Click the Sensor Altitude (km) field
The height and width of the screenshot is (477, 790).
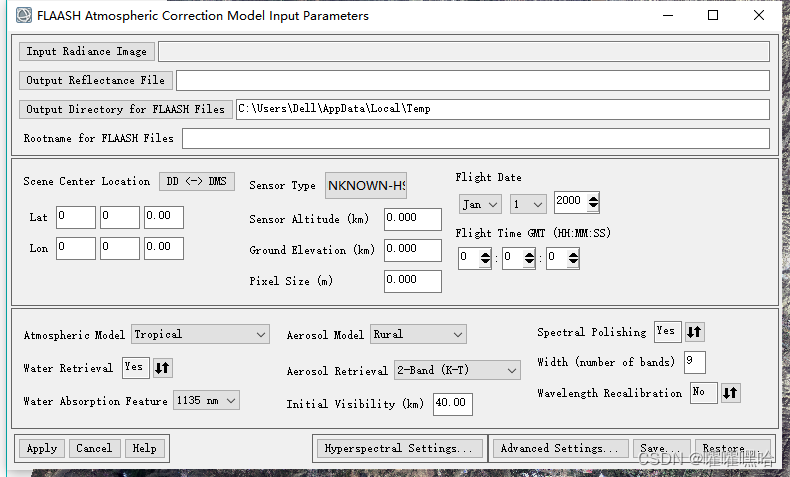[x=413, y=219]
